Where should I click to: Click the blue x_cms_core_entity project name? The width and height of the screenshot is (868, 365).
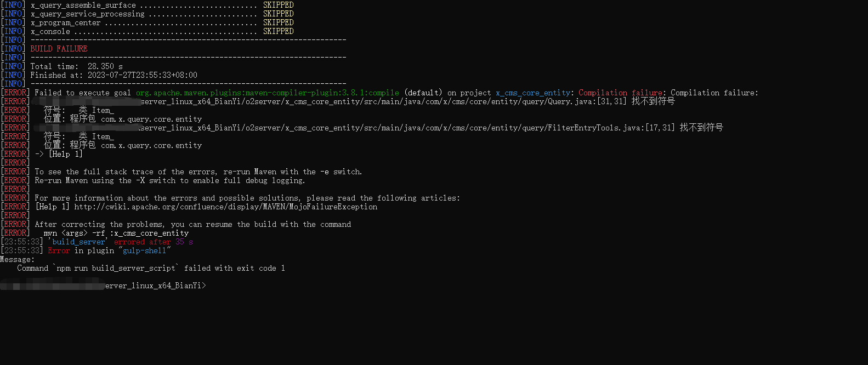tap(533, 93)
